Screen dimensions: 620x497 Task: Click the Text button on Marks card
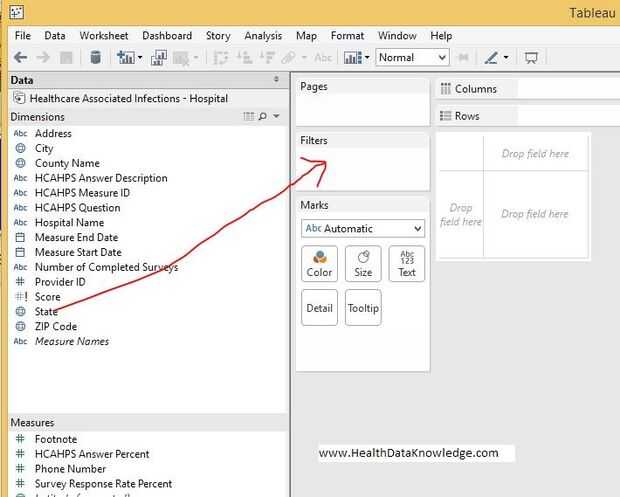(x=407, y=264)
